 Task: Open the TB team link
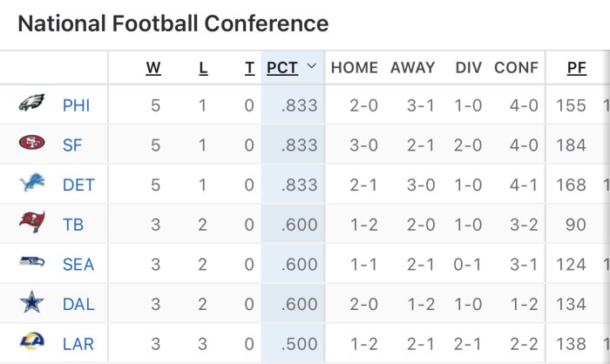73,225
